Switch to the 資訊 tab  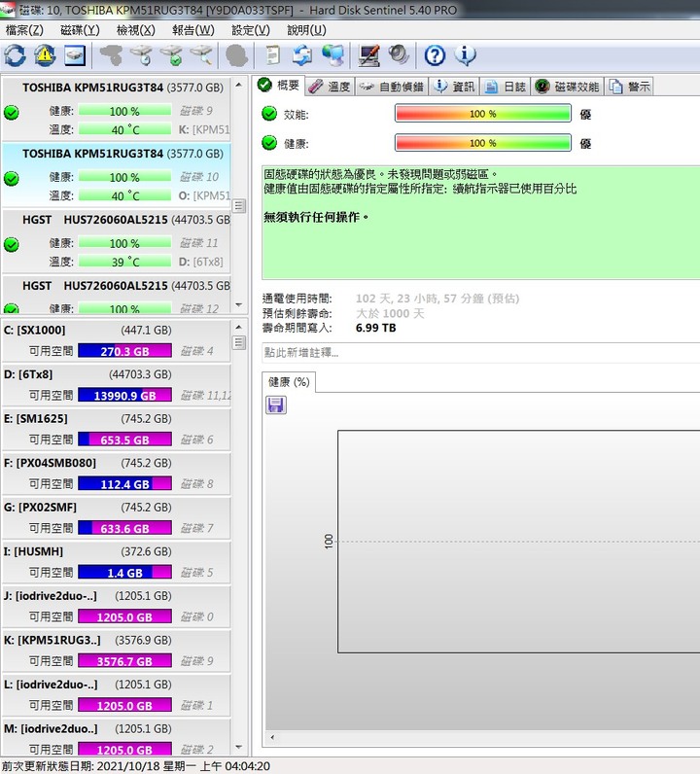tap(454, 87)
